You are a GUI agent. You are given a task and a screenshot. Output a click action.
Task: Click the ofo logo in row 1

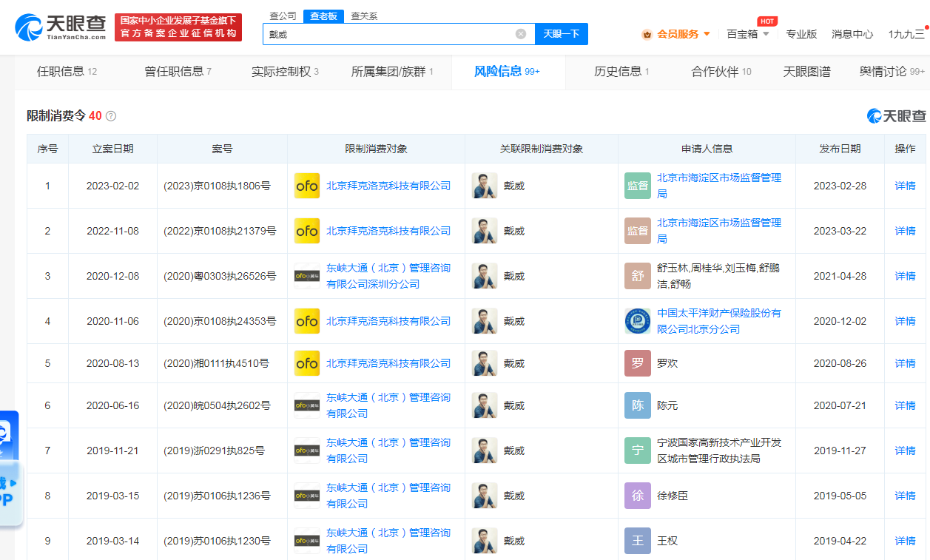(x=307, y=186)
